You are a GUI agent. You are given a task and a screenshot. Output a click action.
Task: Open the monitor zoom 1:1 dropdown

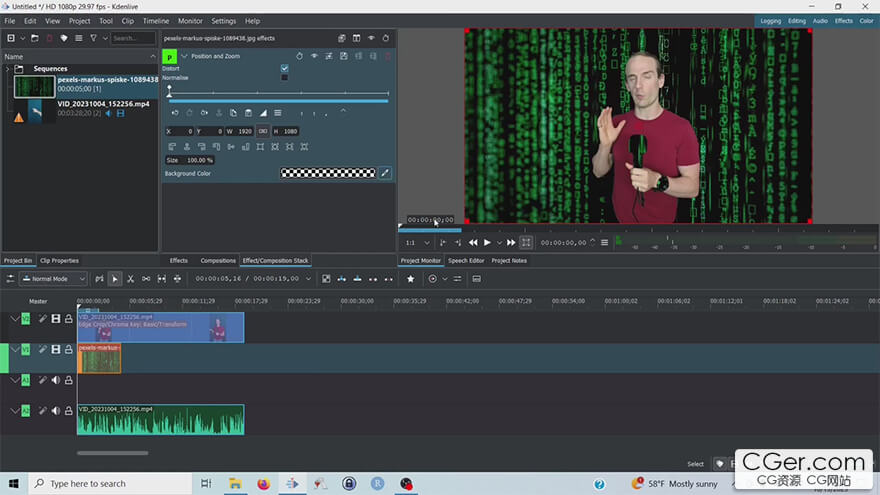417,242
